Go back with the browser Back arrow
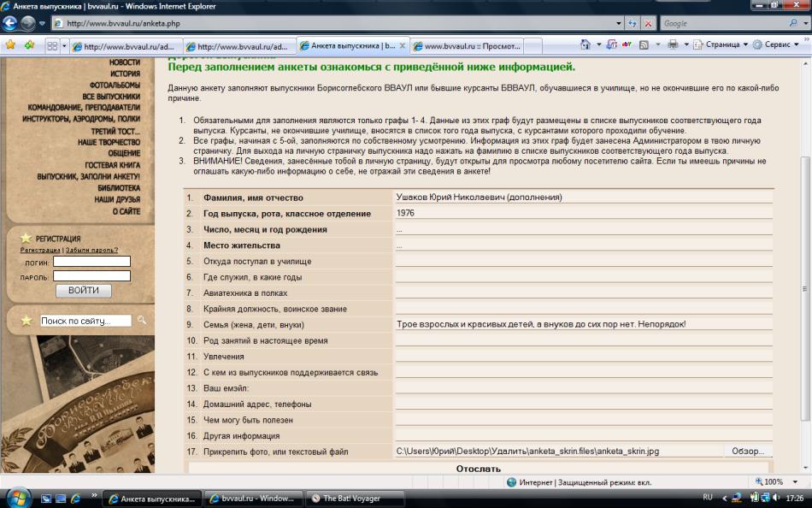The image size is (812, 508). [10, 23]
